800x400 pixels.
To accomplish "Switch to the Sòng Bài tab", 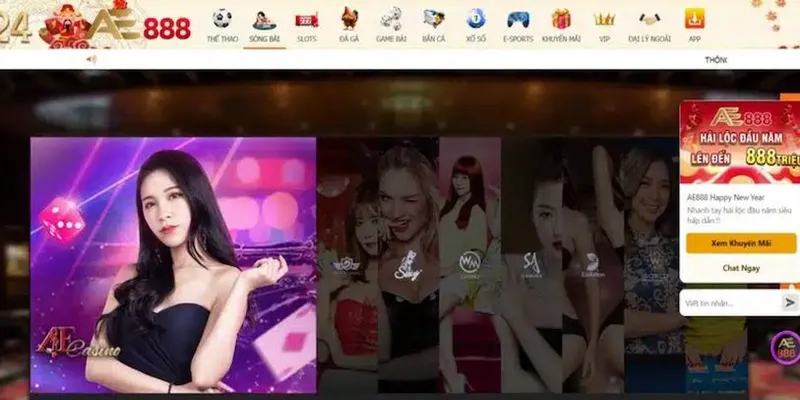I will point(264,25).
